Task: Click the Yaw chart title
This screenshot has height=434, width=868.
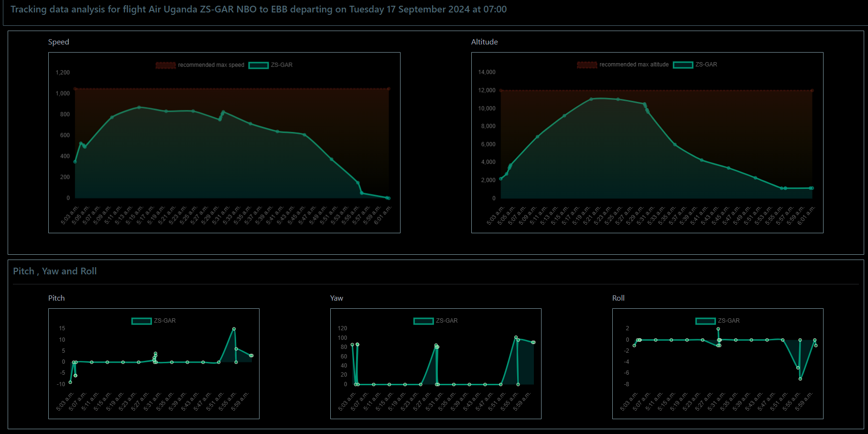Action: tap(336, 298)
